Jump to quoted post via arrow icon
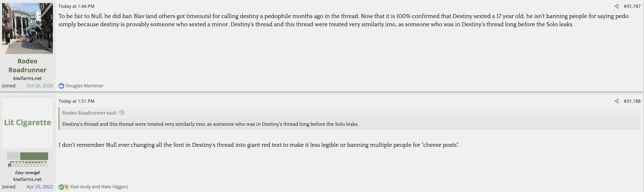644x192 pixels. 122,113
